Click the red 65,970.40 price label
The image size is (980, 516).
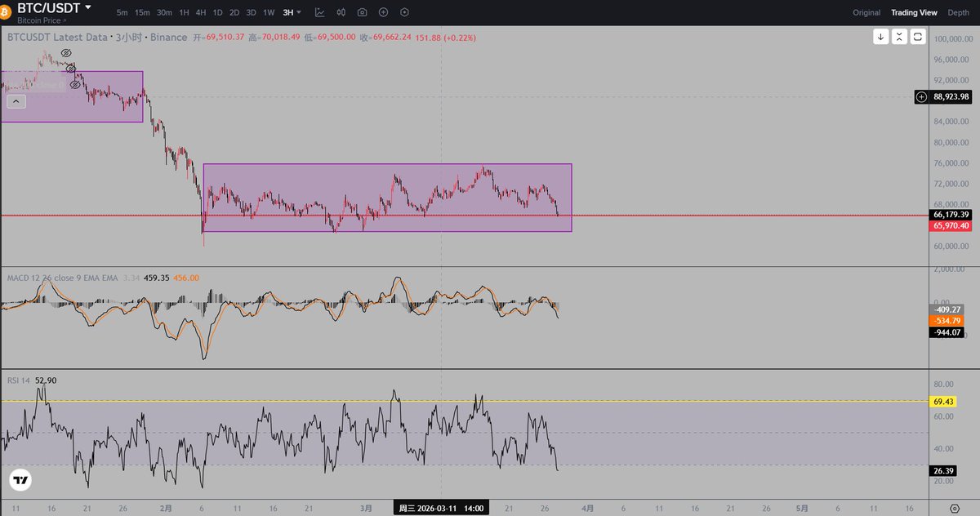click(x=951, y=225)
